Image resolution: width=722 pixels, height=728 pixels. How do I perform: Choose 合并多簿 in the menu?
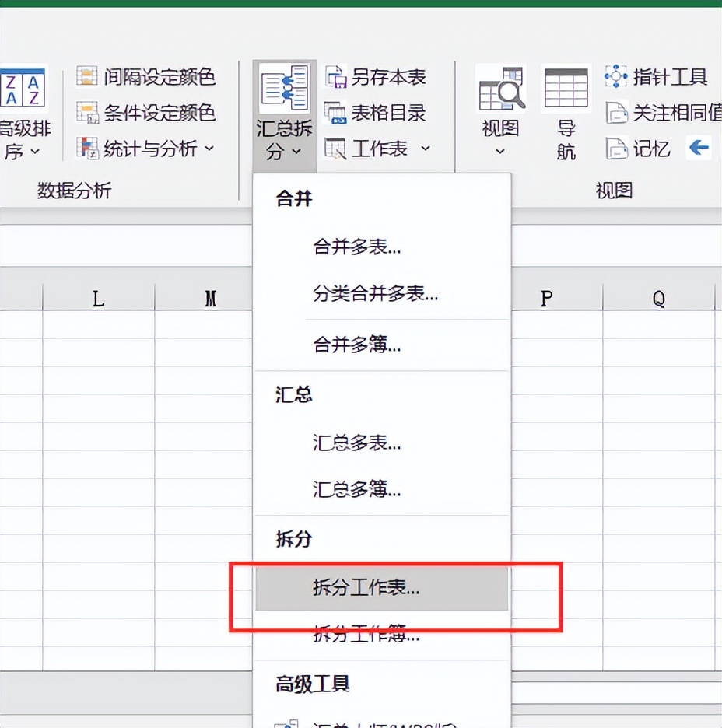coord(357,345)
